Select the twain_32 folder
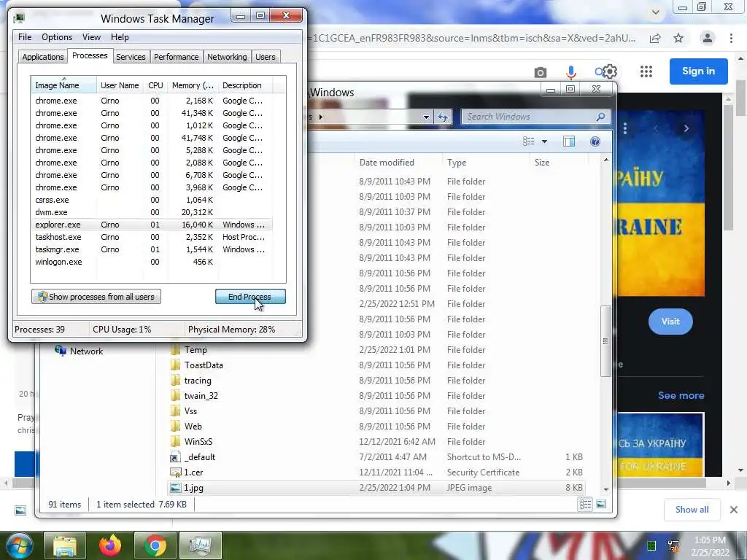747x560 pixels. (201, 396)
